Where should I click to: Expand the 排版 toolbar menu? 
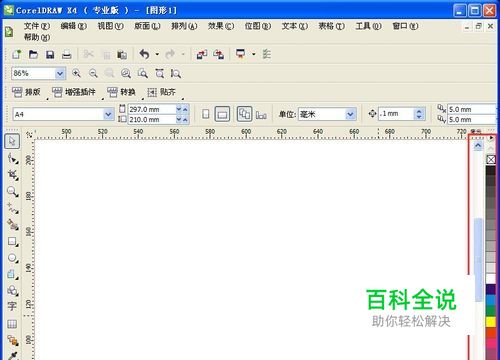tap(26, 92)
